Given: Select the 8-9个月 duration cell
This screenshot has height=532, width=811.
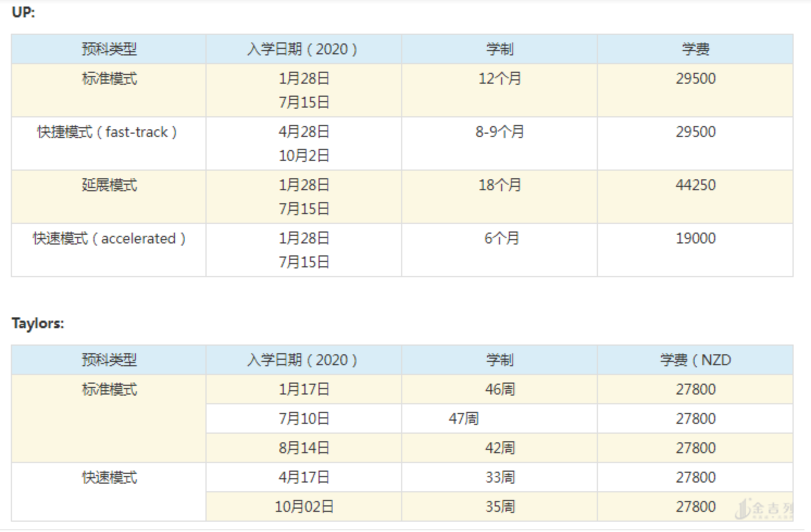Looking at the screenshot, I should 500,132.
